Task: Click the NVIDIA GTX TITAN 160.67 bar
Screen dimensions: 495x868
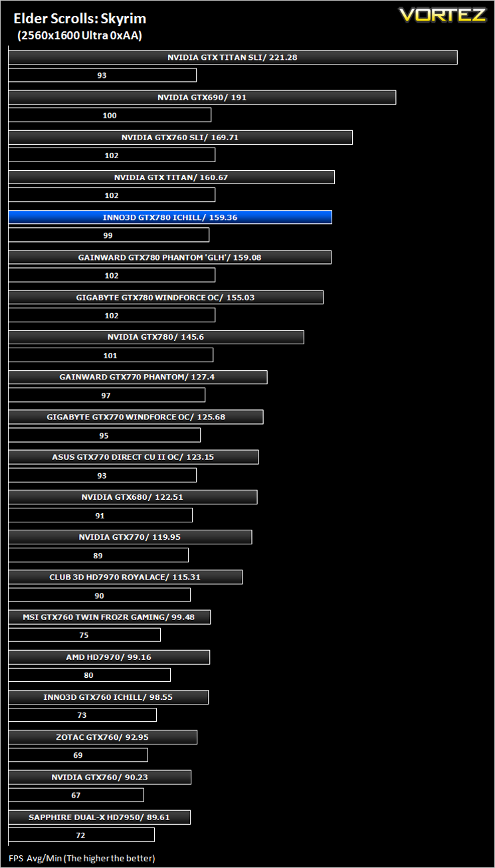Action: tap(171, 177)
